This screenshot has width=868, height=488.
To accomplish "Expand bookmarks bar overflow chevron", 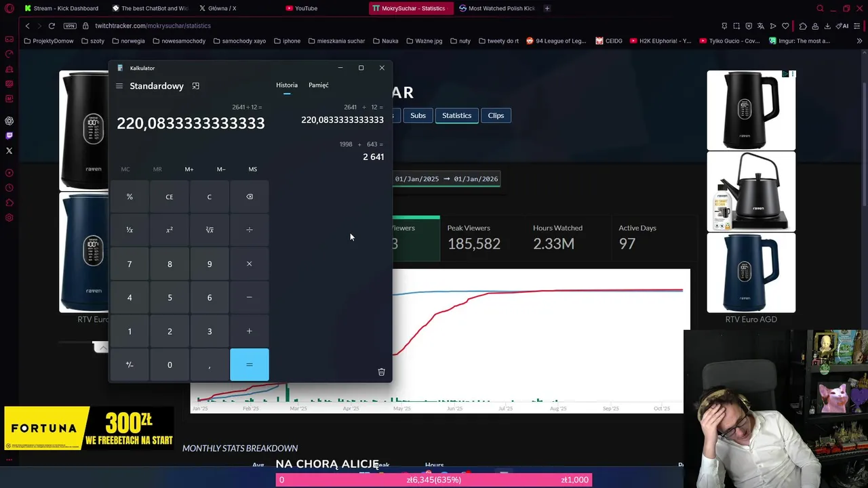I will 859,41.
